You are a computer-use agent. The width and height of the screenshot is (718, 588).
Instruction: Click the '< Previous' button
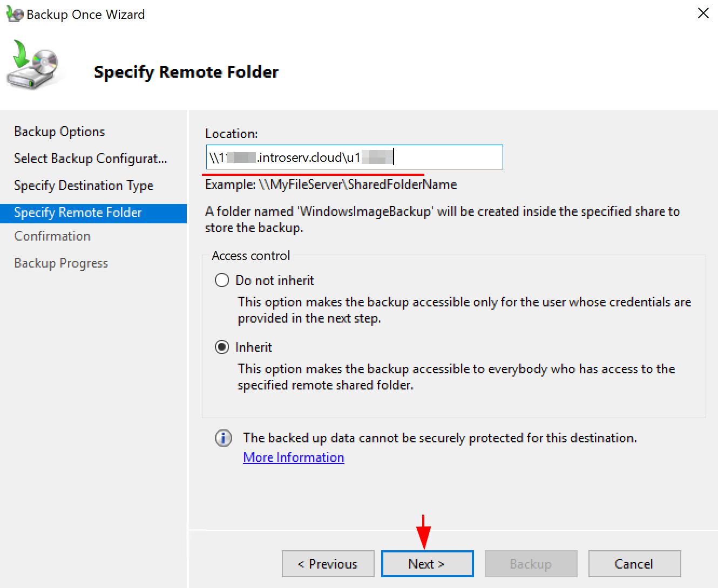[328, 563]
